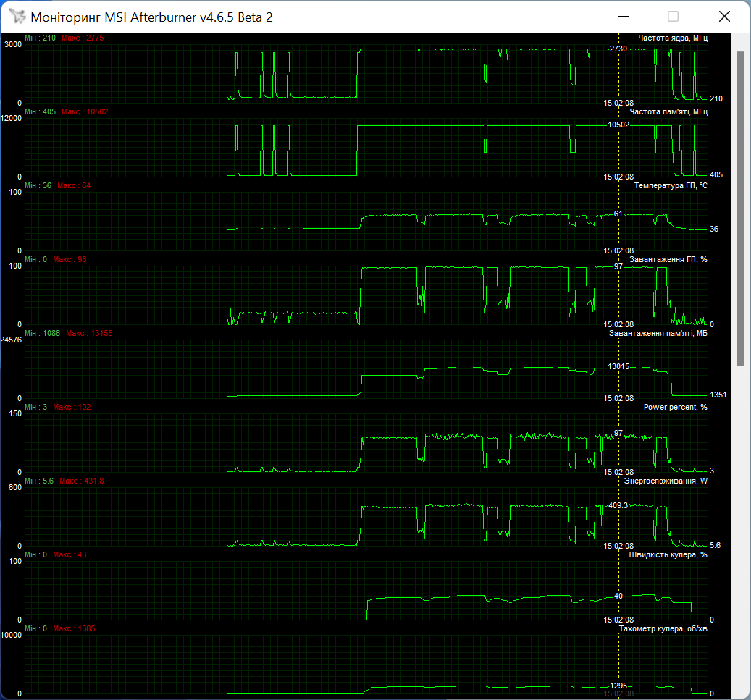
Task: Click the 'Макс : 1385' fan tachometer value
Action: (x=74, y=628)
